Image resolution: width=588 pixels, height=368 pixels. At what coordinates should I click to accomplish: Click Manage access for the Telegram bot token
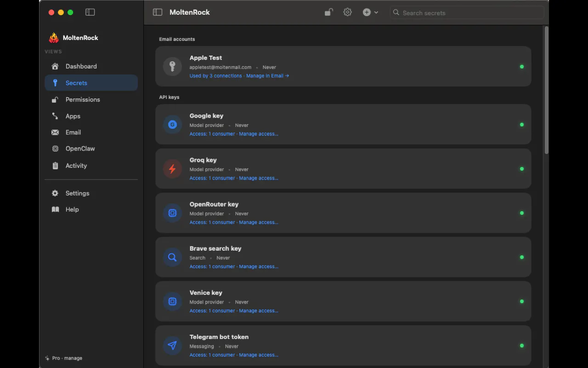click(x=259, y=355)
